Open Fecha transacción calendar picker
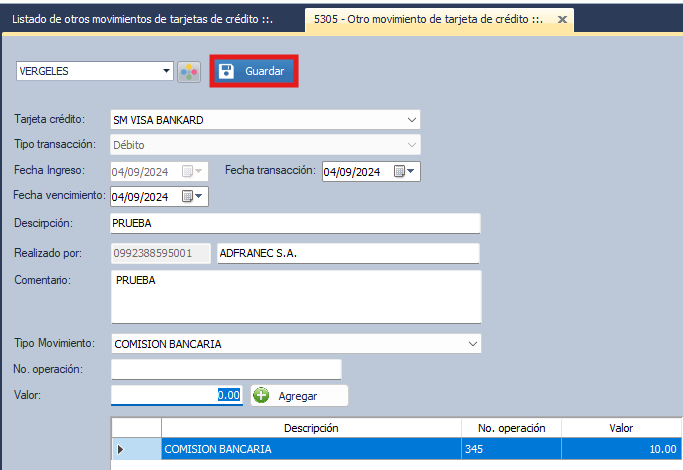 pyautogui.click(x=406, y=171)
